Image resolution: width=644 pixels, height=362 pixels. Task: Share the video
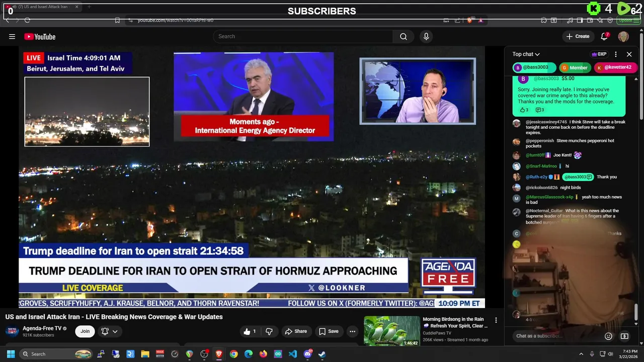295,331
